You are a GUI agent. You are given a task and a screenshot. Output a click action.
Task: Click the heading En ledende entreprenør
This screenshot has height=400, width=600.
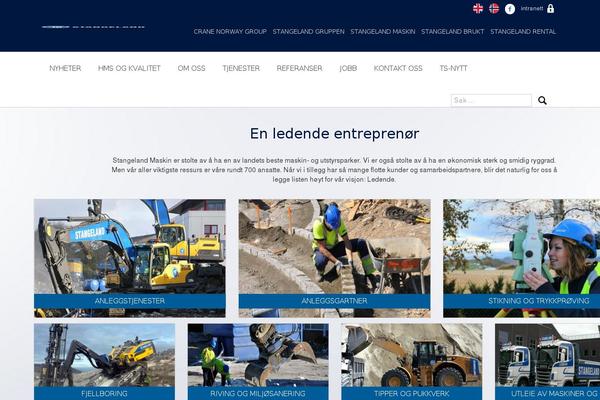tap(334, 134)
